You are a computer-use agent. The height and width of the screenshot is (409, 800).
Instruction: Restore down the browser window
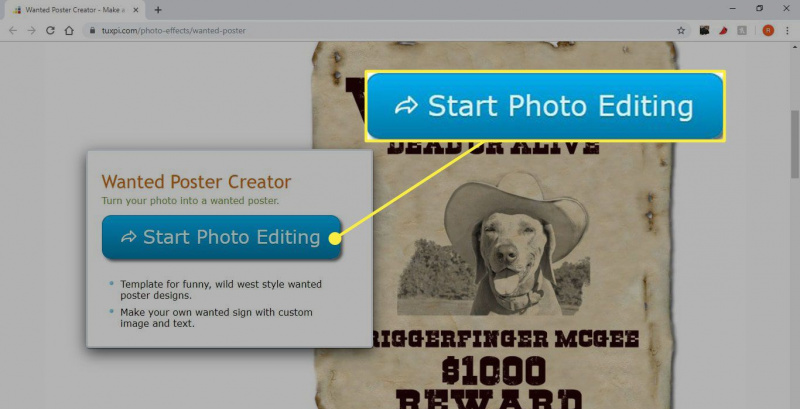coord(759,9)
